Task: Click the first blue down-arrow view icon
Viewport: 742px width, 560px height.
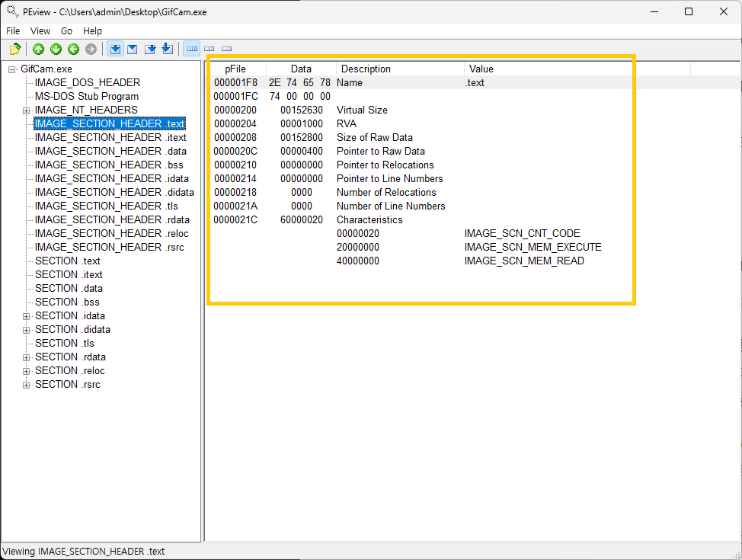Action: 115,50
